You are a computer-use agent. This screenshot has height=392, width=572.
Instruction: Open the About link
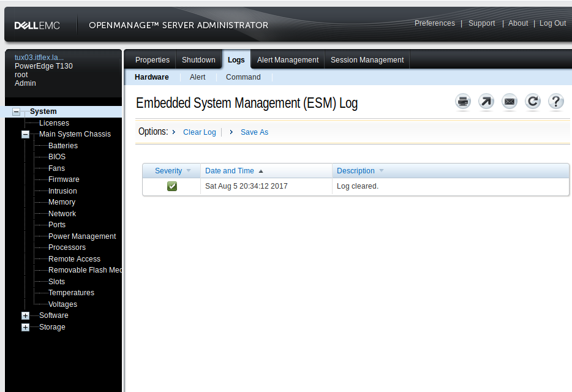[518, 23]
